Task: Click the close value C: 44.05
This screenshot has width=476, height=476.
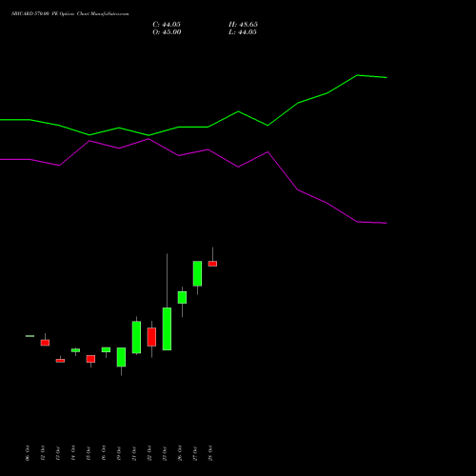Action: pyautogui.click(x=167, y=25)
